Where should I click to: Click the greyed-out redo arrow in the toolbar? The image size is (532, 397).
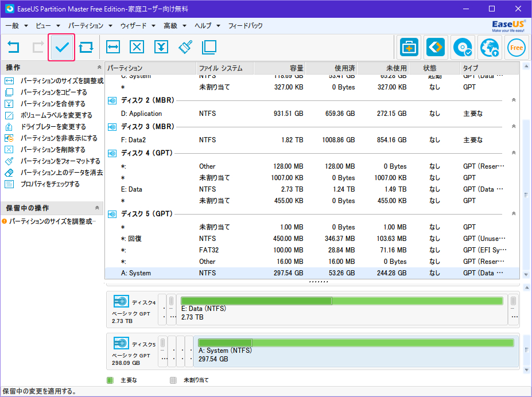point(38,47)
